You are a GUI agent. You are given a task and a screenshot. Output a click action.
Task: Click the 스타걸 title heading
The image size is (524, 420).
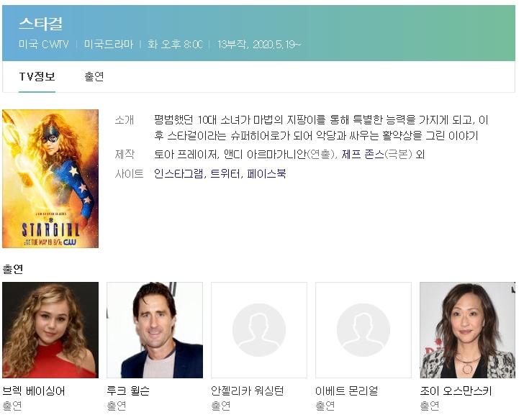[x=40, y=24]
